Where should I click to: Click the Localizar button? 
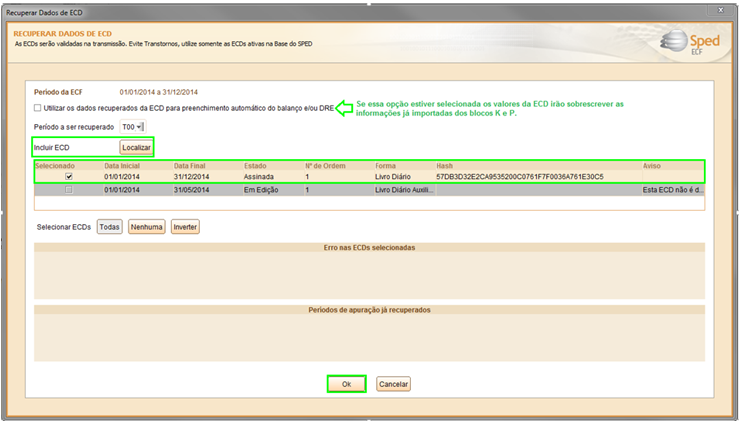(136, 148)
